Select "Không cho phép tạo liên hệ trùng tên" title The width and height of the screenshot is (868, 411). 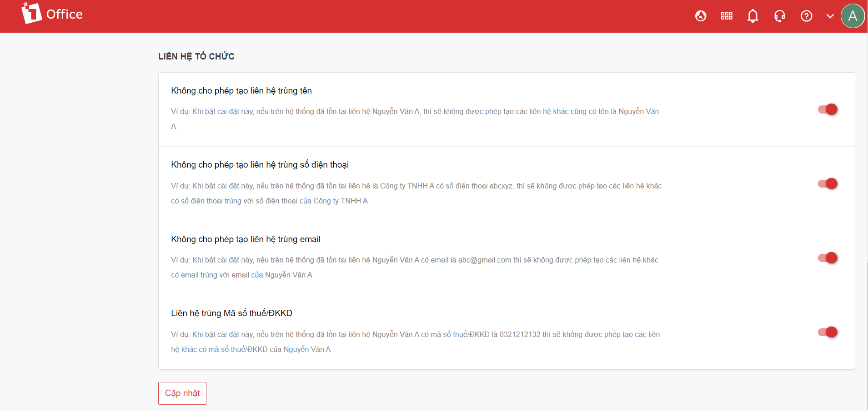(x=241, y=91)
